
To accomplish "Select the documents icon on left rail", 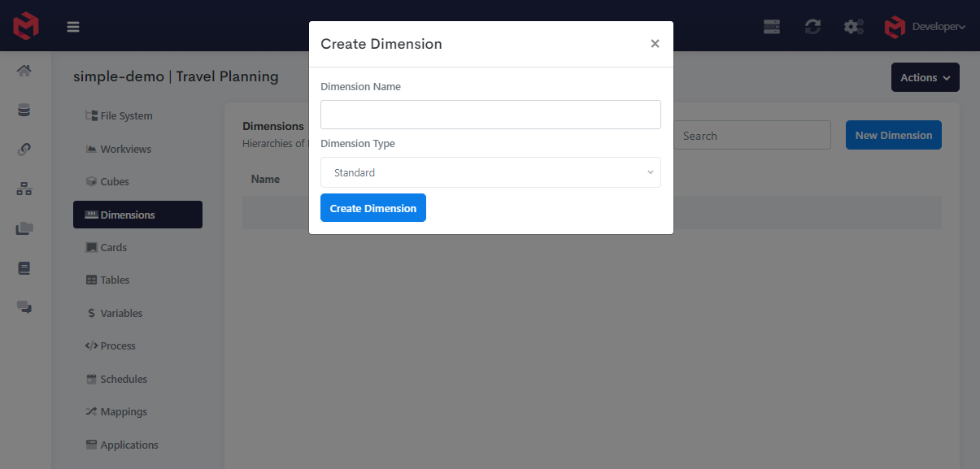I will coord(24,228).
